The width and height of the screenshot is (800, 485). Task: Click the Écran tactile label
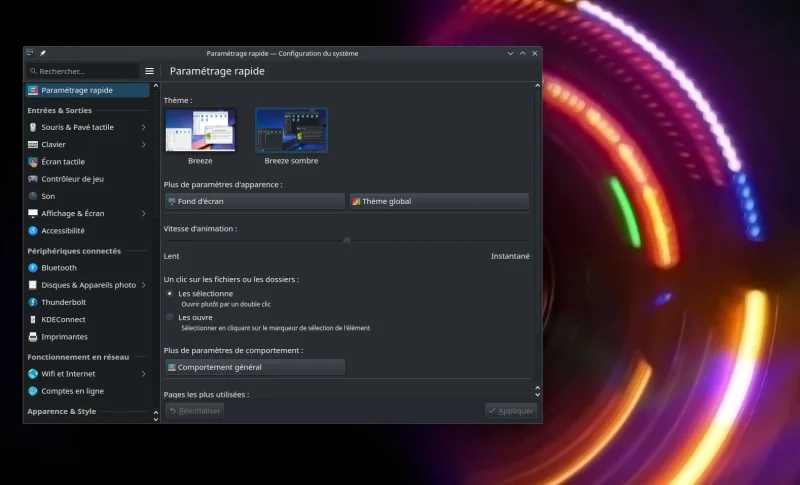click(63, 162)
